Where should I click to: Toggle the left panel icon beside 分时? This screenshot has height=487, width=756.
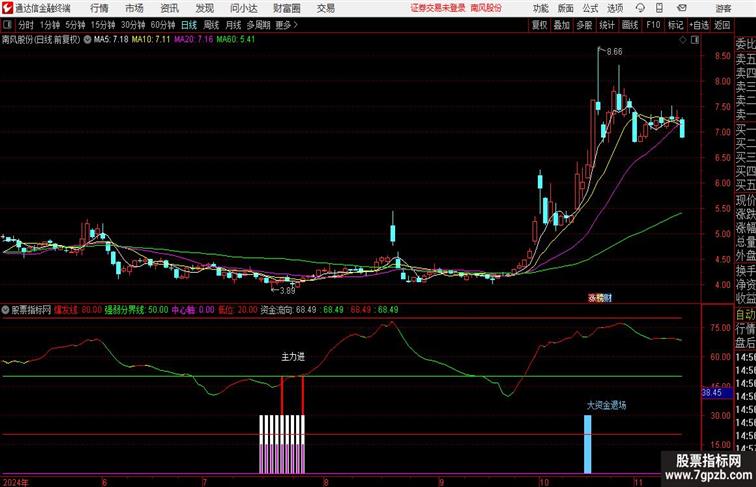click(7, 25)
